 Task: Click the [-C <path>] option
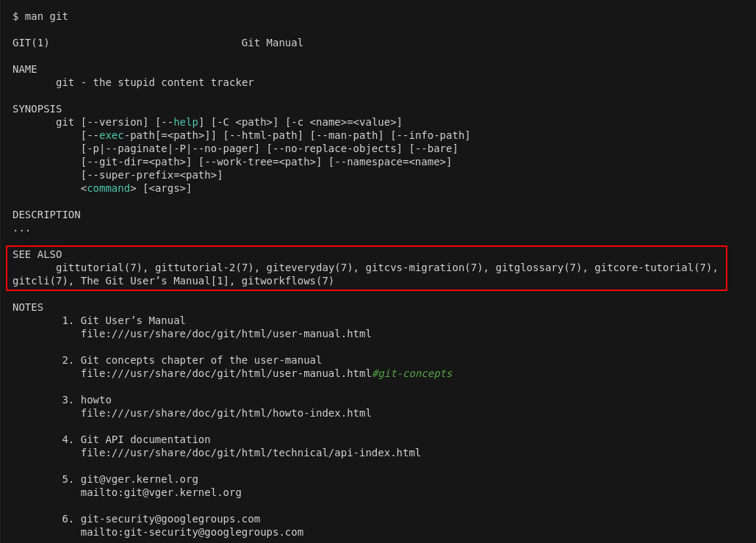245,122
